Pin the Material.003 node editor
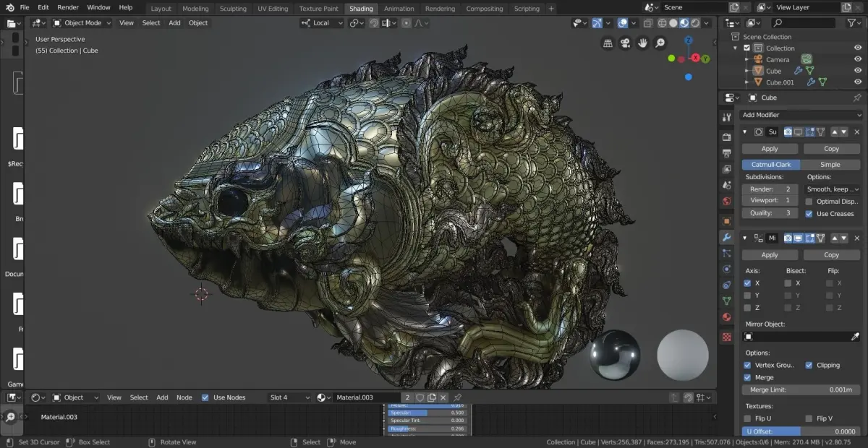Image resolution: width=868 pixels, height=448 pixels. [x=457, y=397]
